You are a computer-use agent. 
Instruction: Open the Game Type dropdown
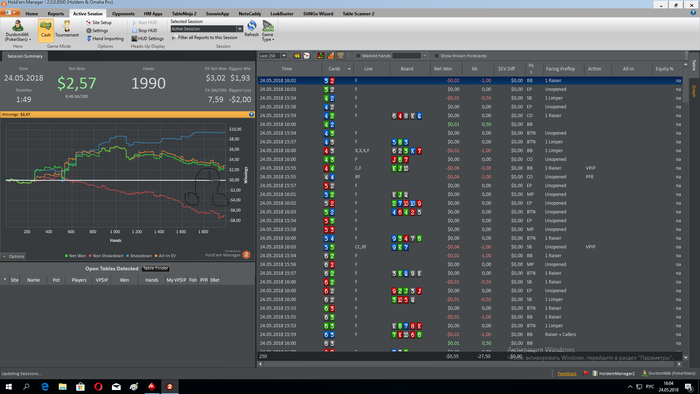coord(268,30)
